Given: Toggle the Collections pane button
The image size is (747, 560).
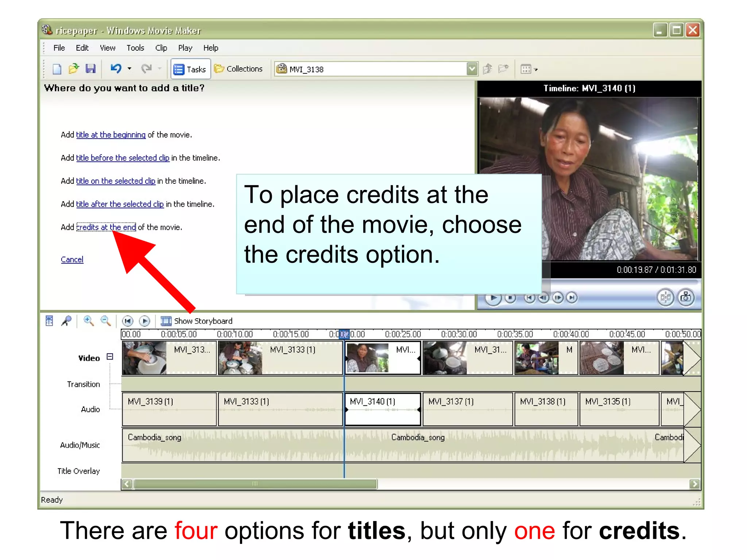Looking at the screenshot, I should coord(239,69).
